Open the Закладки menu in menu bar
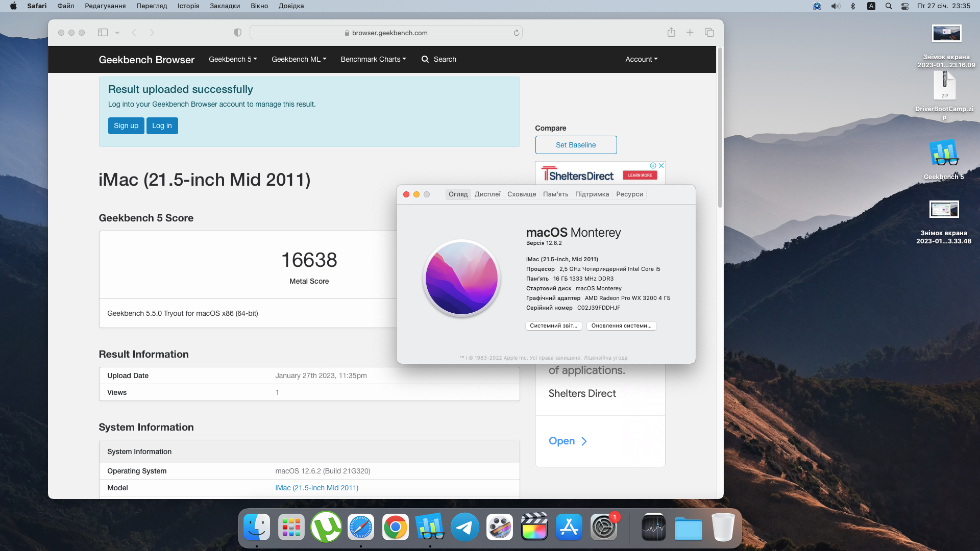The height and width of the screenshot is (551, 980). pos(225,6)
